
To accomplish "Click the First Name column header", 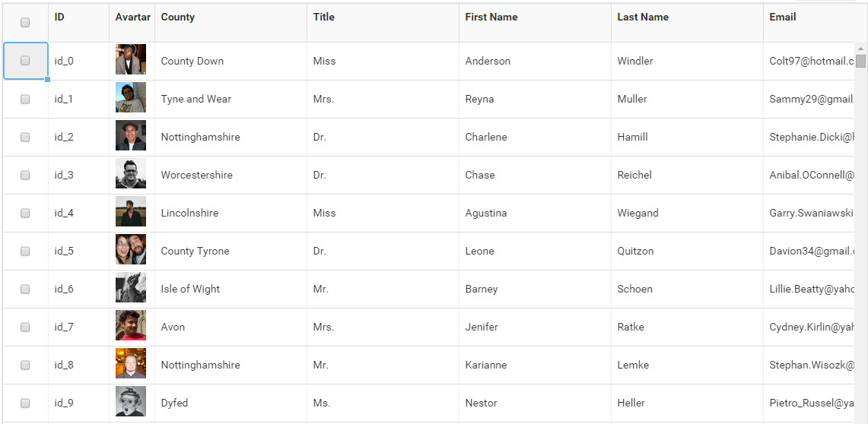I will pyautogui.click(x=491, y=17).
